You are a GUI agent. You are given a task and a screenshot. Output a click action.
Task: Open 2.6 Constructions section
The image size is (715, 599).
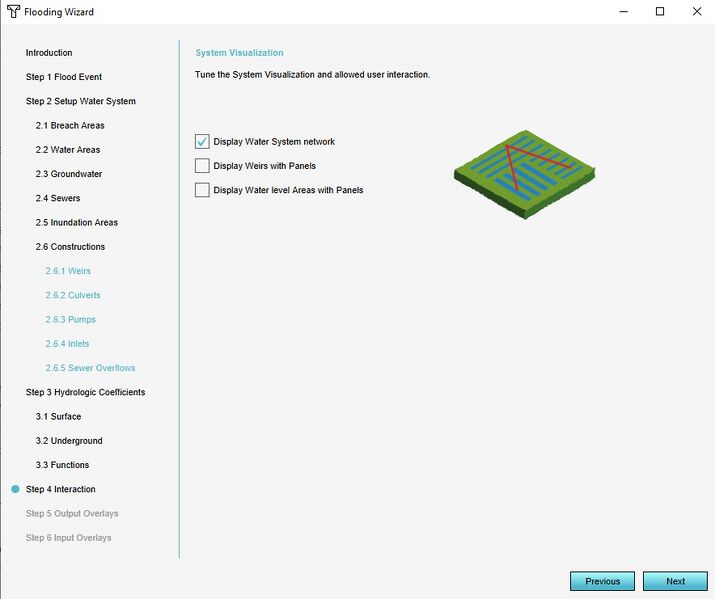pyautogui.click(x=70, y=247)
